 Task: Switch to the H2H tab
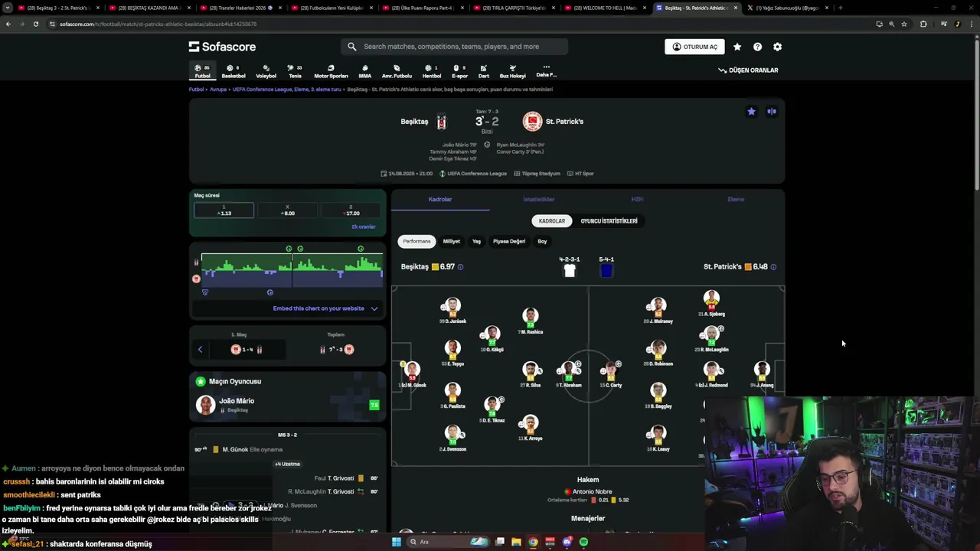pyautogui.click(x=637, y=199)
